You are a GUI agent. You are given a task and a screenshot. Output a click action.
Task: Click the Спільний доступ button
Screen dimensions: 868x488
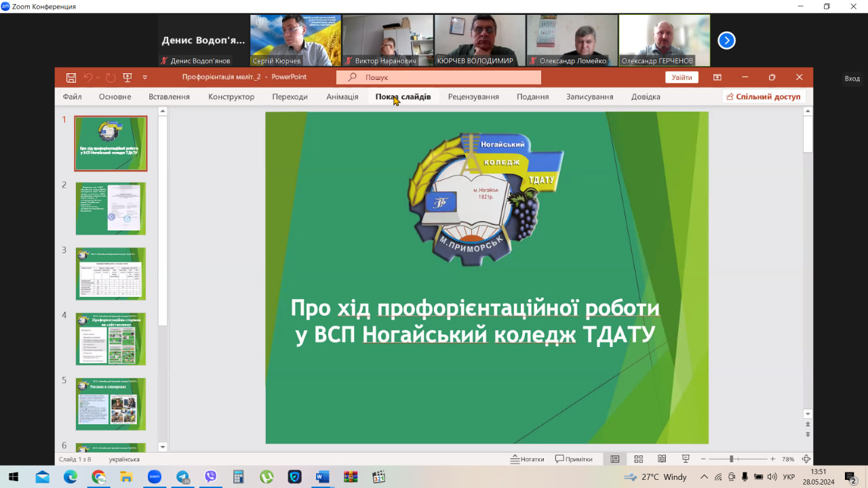coord(764,97)
